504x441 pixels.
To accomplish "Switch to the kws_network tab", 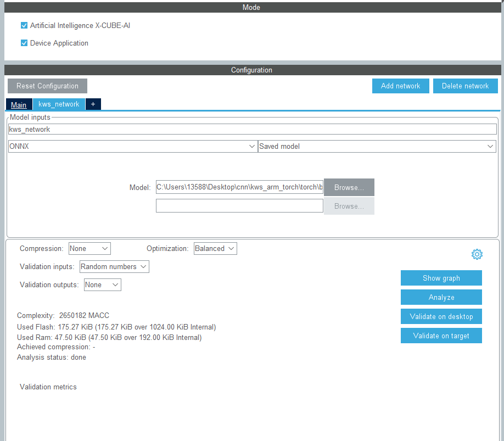I will click(59, 104).
